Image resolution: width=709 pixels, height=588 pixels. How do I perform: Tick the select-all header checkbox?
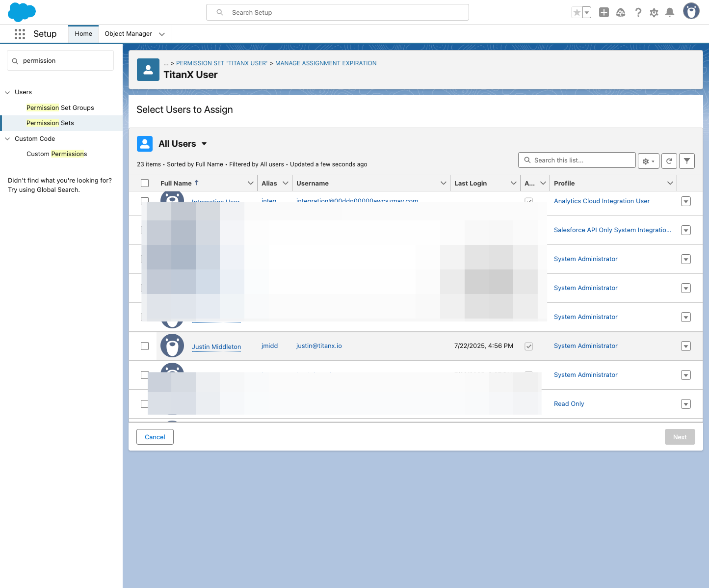(145, 183)
